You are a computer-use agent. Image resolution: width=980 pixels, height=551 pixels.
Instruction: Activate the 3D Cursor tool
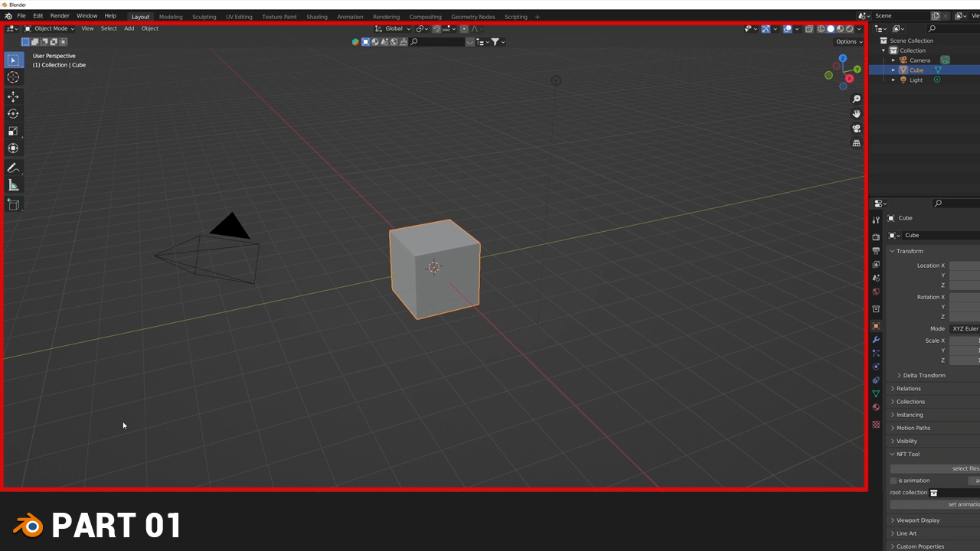[x=13, y=77]
